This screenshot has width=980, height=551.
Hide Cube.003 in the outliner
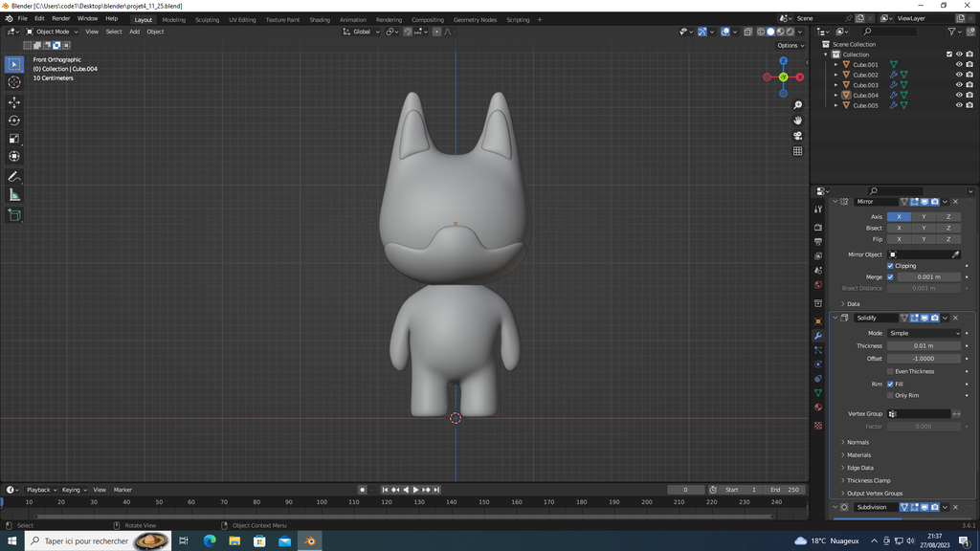click(x=959, y=85)
